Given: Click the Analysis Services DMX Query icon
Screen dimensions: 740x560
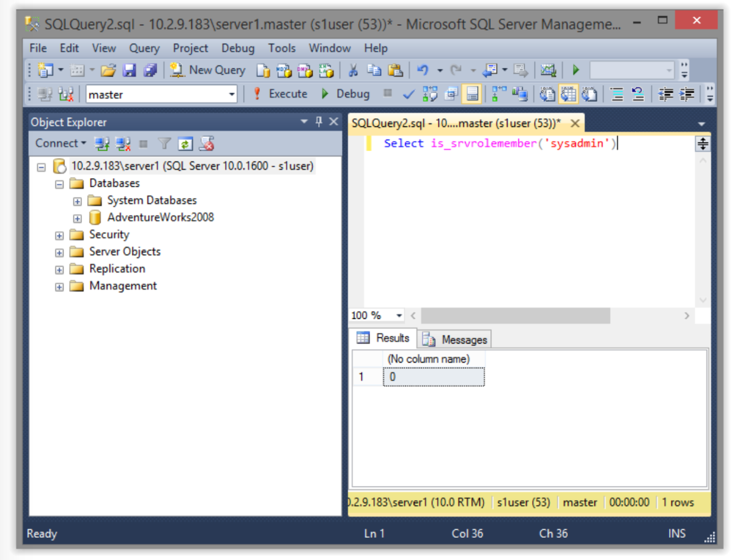Looking at the screenshot, I should click(305, 70).
